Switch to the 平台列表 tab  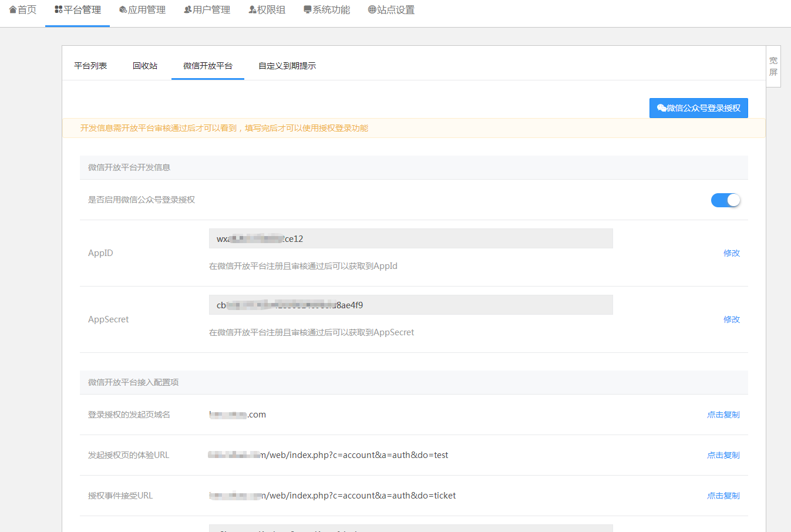point(90,66)
